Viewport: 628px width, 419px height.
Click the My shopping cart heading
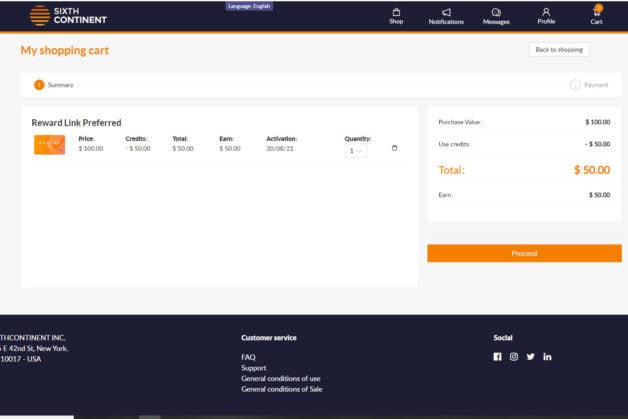[65, 50]
